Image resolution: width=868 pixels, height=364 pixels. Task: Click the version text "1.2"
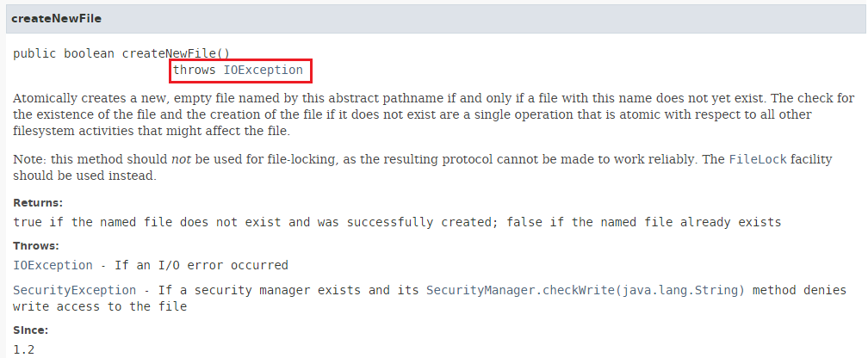click(x=23, y=349)
